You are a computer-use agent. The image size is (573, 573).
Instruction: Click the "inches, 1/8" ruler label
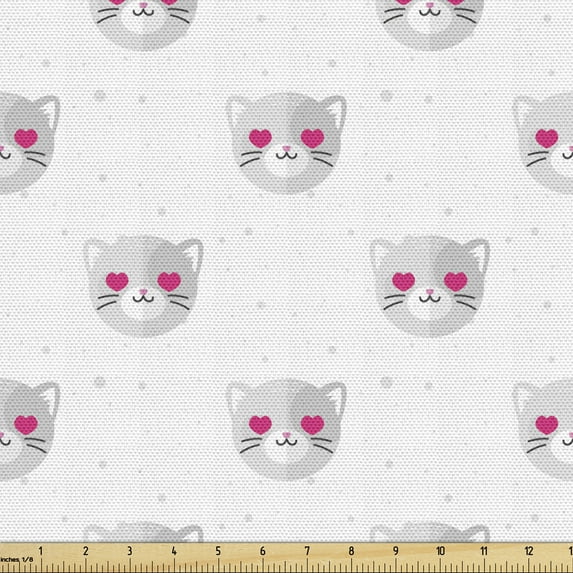coord(16,559)
